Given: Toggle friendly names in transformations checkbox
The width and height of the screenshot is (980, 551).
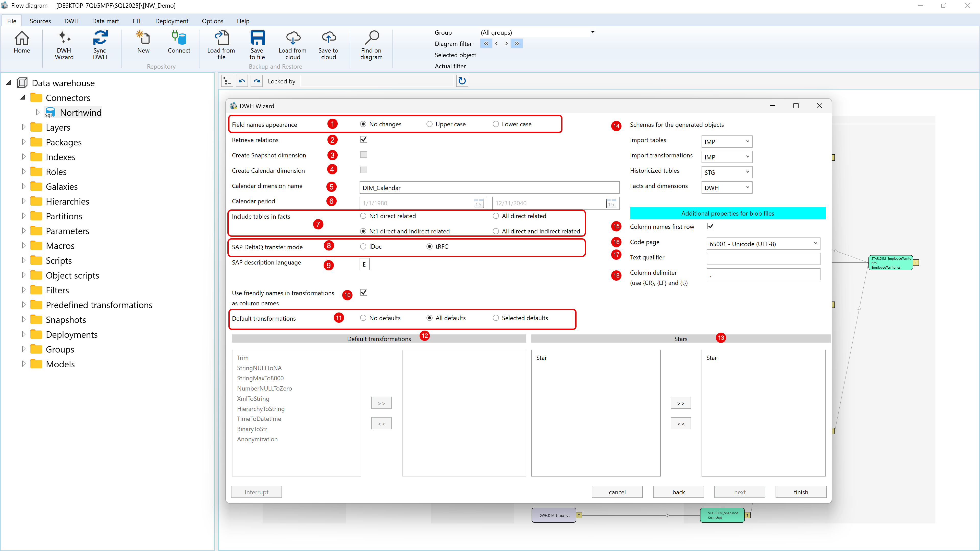Looking at the screenshot, I should pyautogui.click(x=364, y=292).
